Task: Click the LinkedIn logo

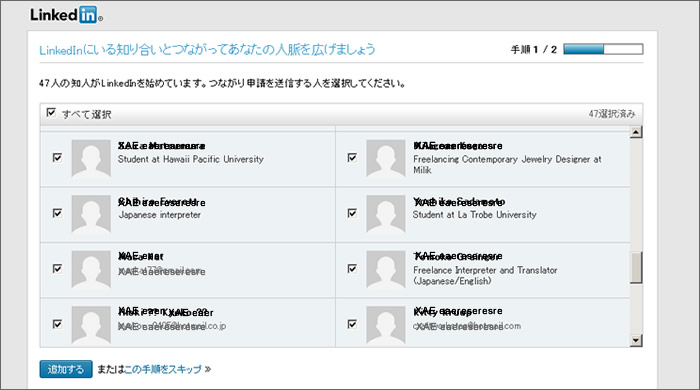Action: click(66, 15)
